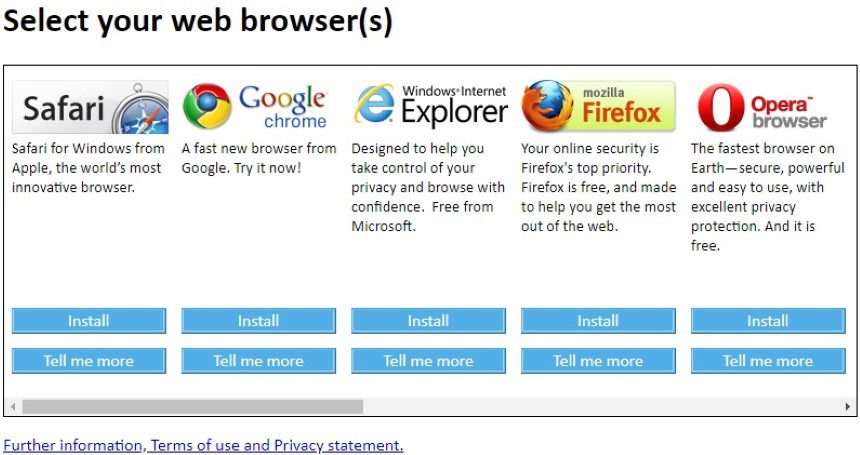Viewport: 860px width, 455px height.
Task: Install the Opera browser
Action: [768, 321]
